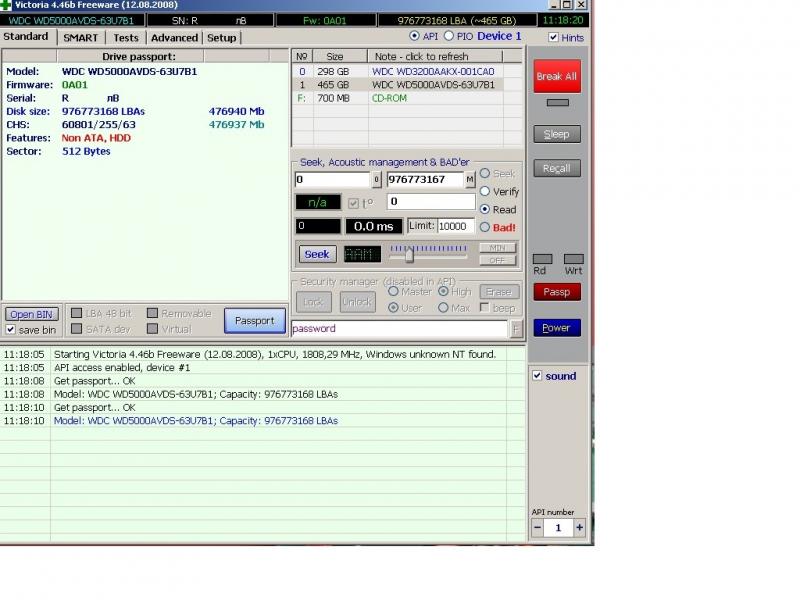
Task: Click the Size column header
Action: 340,57
